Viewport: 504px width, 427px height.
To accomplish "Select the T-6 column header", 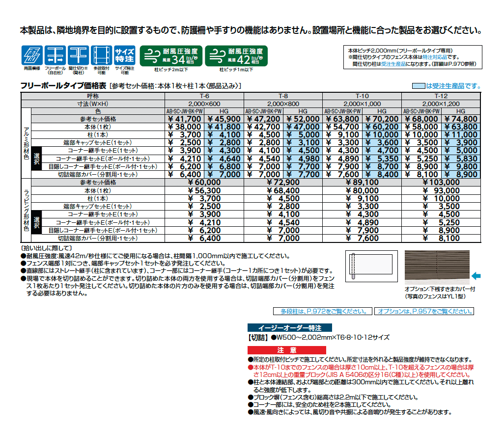I will point(204,96).
